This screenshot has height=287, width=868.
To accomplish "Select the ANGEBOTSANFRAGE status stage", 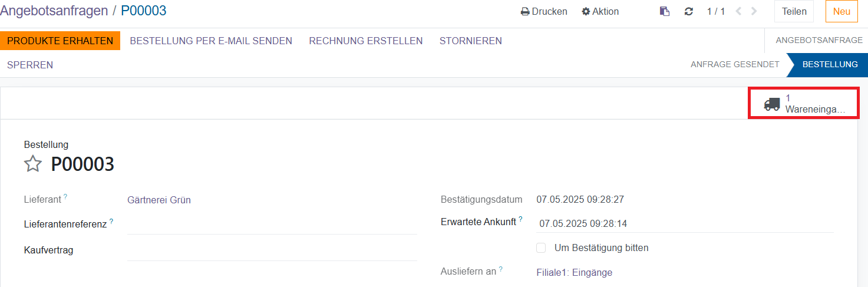I will click(x=819, y=41).
